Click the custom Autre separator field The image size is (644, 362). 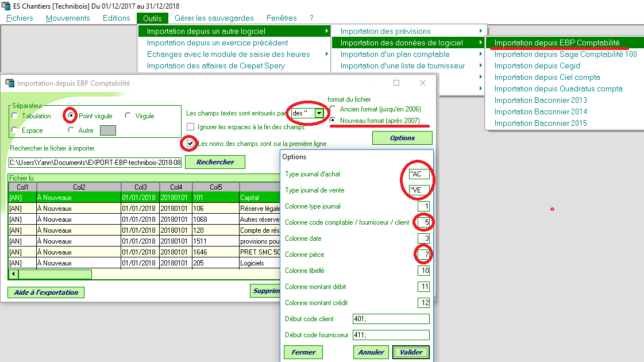click(x=108, y=130)
